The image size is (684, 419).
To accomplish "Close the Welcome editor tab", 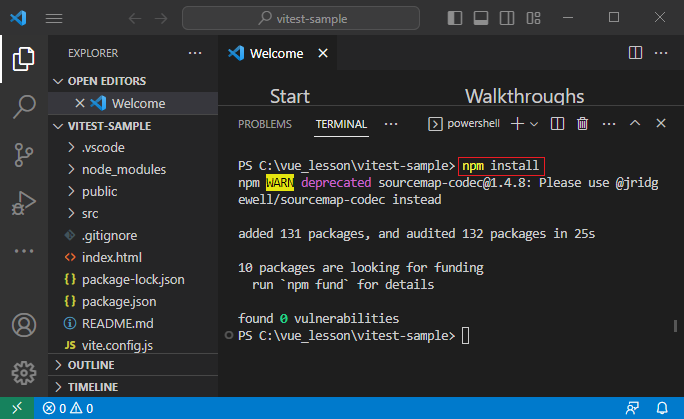I will [x=323, y=53].
